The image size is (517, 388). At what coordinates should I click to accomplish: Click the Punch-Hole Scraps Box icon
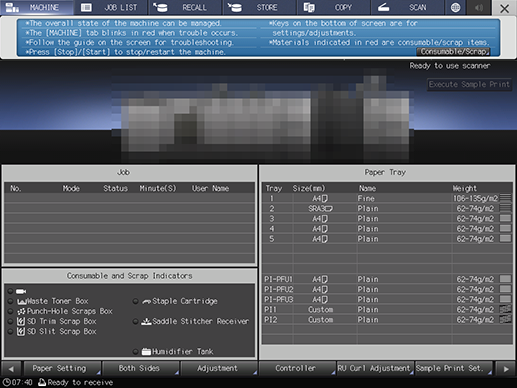pos(21,311)
